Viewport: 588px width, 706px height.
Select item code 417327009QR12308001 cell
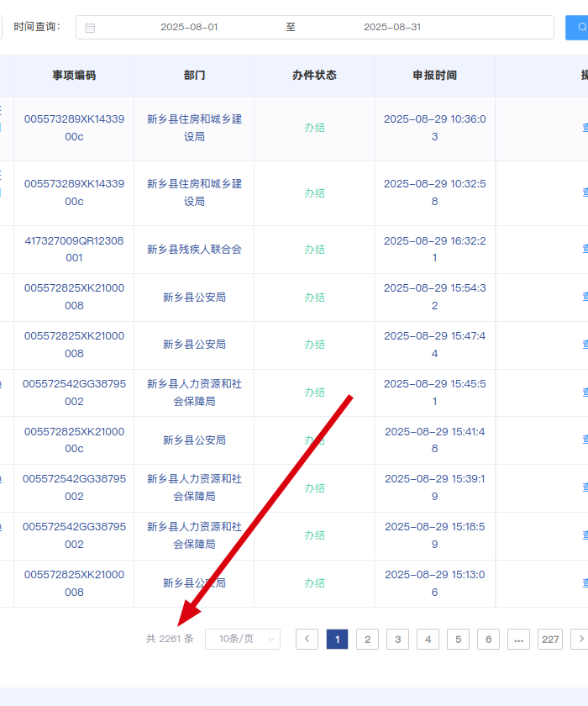(74, 250)
